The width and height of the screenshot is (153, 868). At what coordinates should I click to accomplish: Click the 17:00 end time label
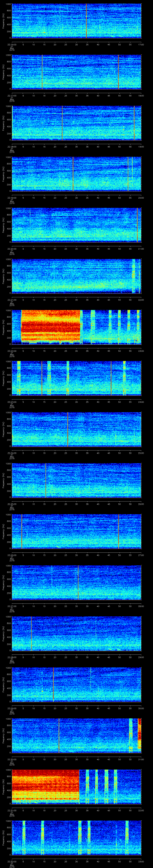tap(141, 44)
